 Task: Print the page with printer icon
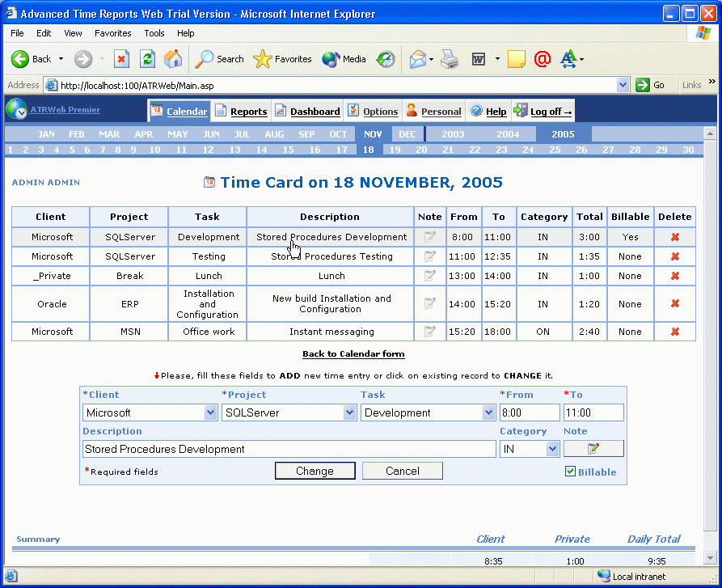click(450, 59)
